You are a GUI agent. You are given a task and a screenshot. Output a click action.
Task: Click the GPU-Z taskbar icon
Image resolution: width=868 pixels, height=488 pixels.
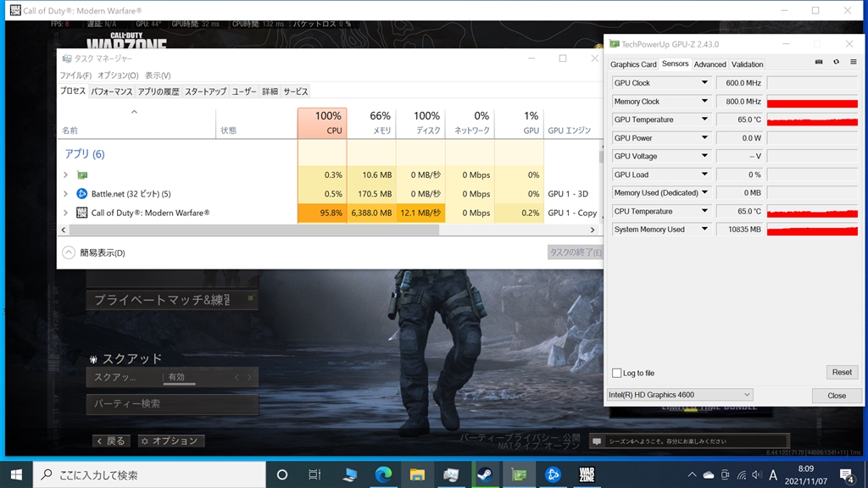(x=519, y=474)
